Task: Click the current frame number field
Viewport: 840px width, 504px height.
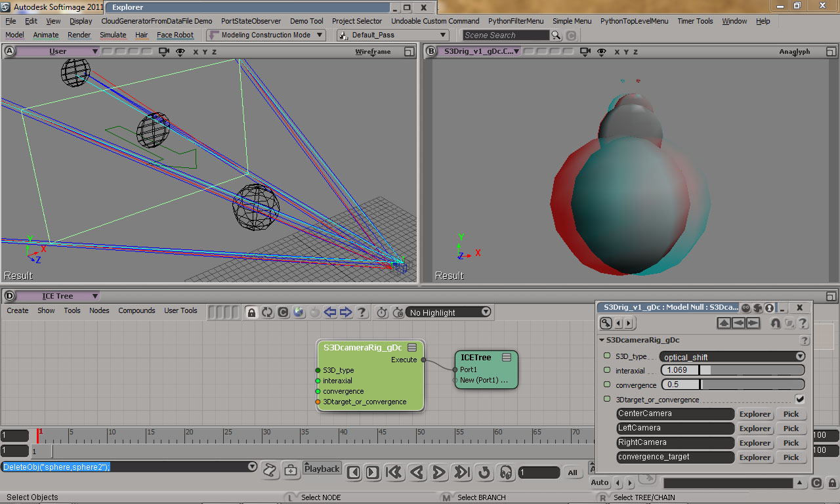Action: click(x=538, y=472)
